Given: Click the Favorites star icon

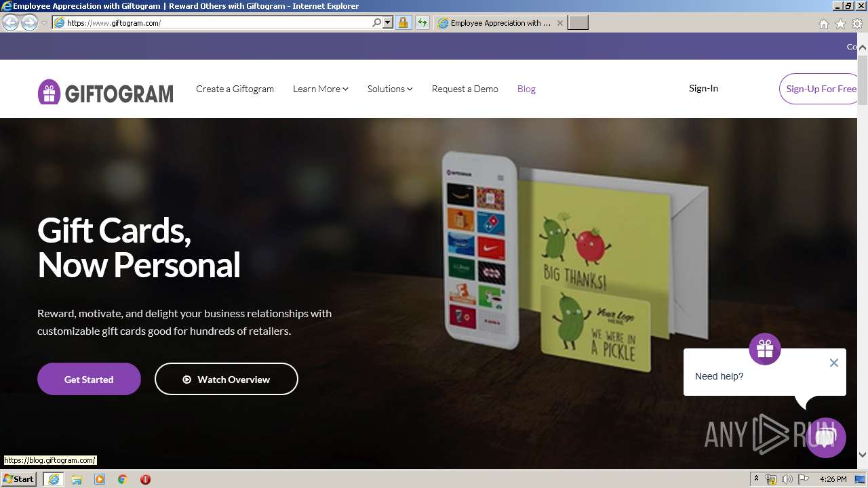Looking at the screenshot, I should coord(840,24).
